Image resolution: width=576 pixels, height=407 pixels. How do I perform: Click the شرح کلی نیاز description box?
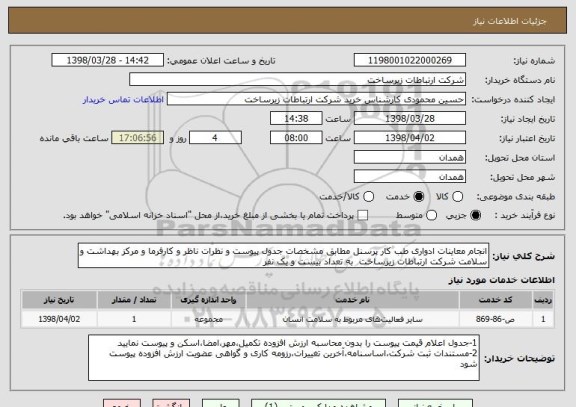(x=283, y=255)
